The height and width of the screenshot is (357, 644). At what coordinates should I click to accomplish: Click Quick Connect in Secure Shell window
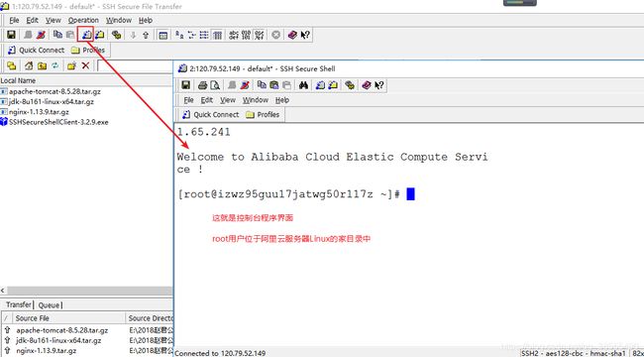pyautogui.click(x=211, y=115)
